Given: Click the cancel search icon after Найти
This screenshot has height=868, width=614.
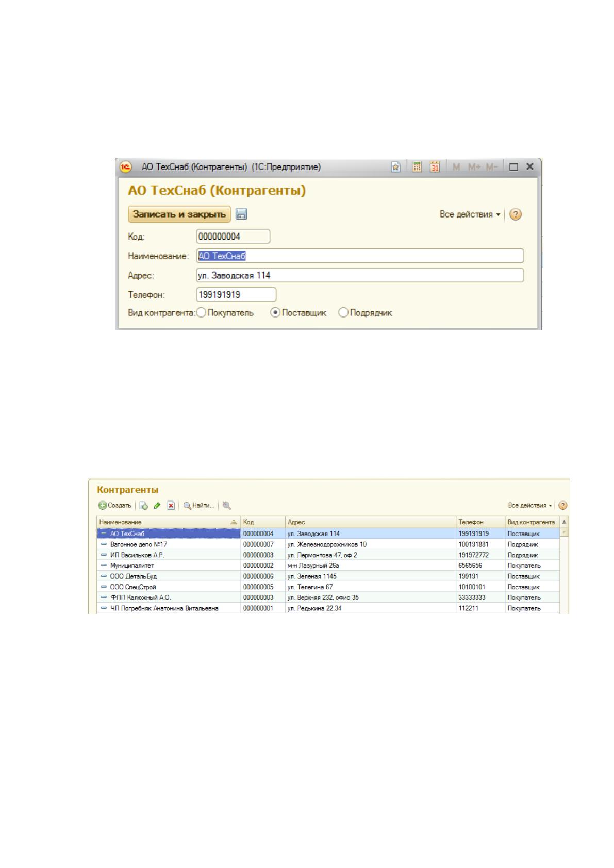Looking at the screenshot, I should pos(227,506).
